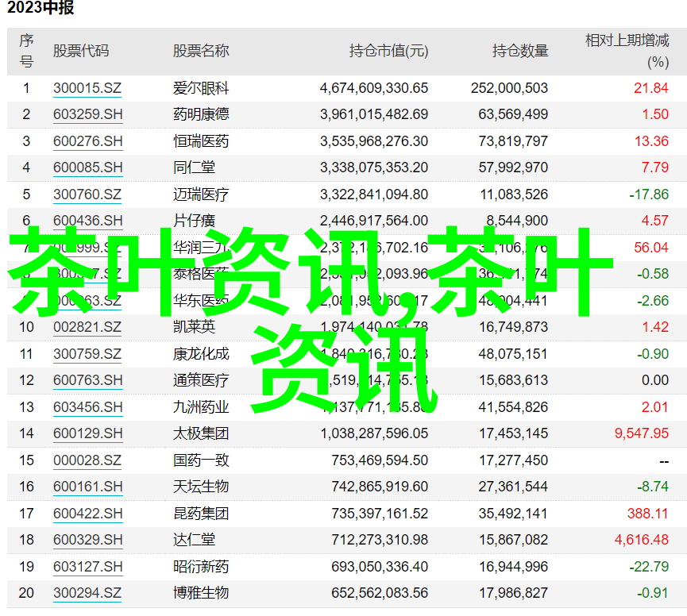Open stock code link 300015.SZ
This screenshot has width=687, height=616.
tap(87, 88)
